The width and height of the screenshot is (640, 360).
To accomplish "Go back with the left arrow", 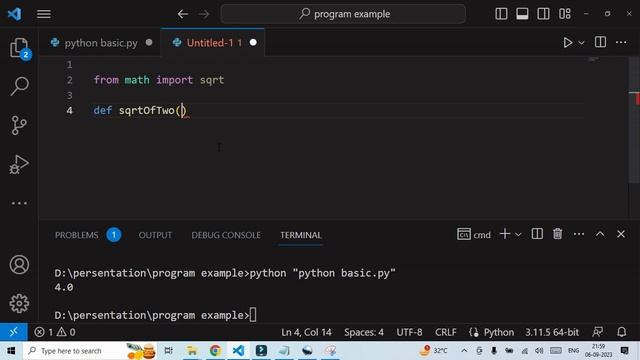I will 182,14.
